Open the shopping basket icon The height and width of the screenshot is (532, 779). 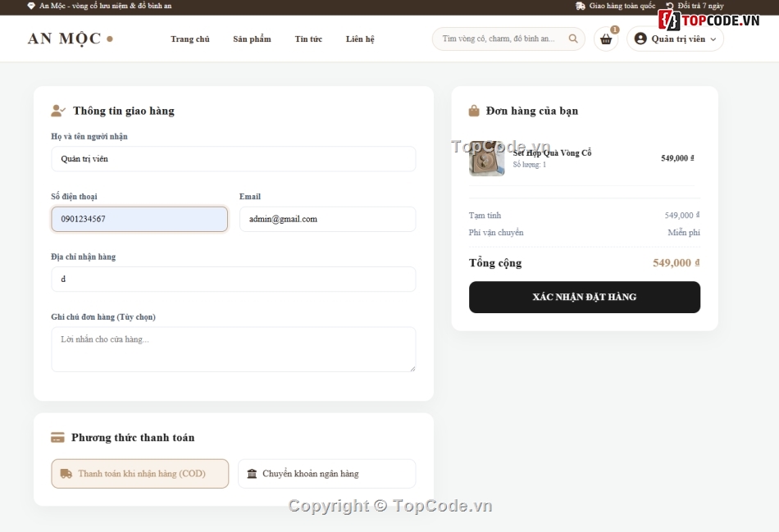point(606,39)
